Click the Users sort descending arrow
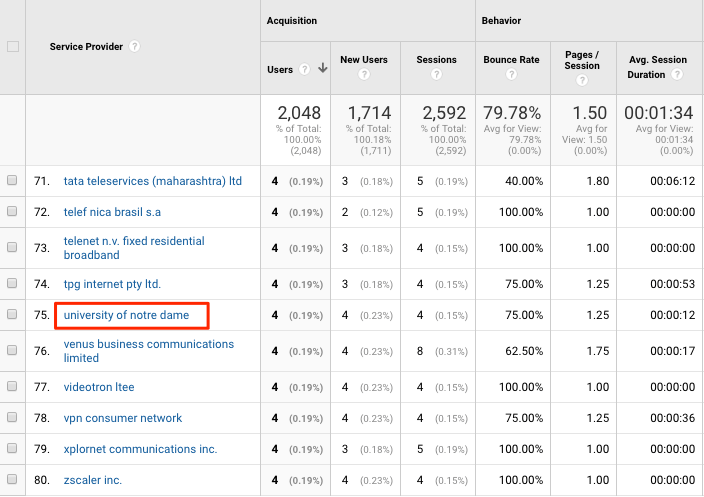This screenshot has height=497, width=704. pyautogui.click(x=322, y=68)
